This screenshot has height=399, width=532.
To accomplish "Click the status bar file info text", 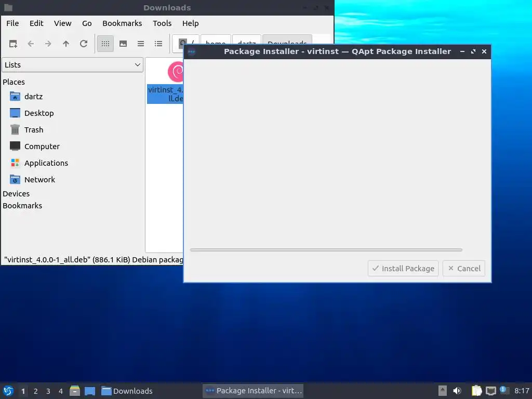I will [94, 260].
